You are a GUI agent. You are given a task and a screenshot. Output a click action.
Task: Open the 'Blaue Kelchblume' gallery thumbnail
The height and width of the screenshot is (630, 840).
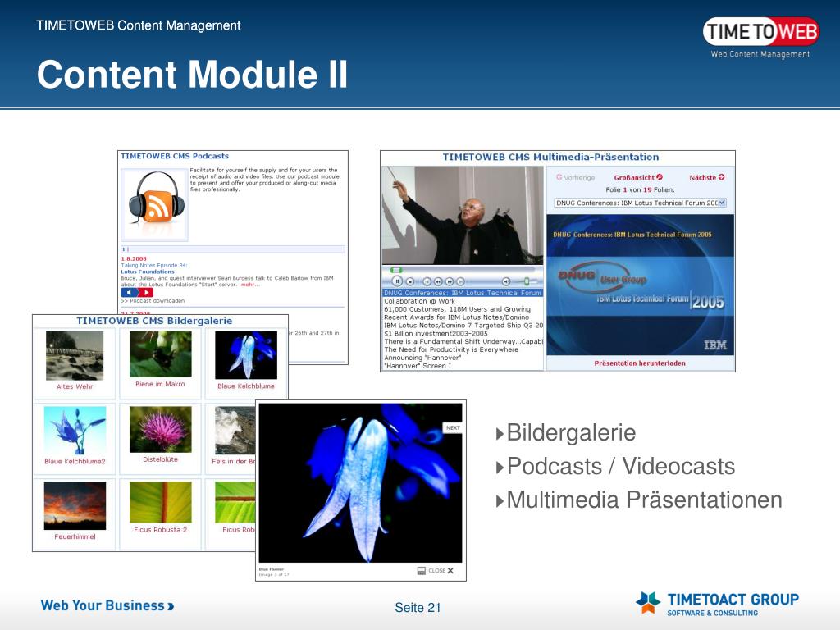point(246,355)
